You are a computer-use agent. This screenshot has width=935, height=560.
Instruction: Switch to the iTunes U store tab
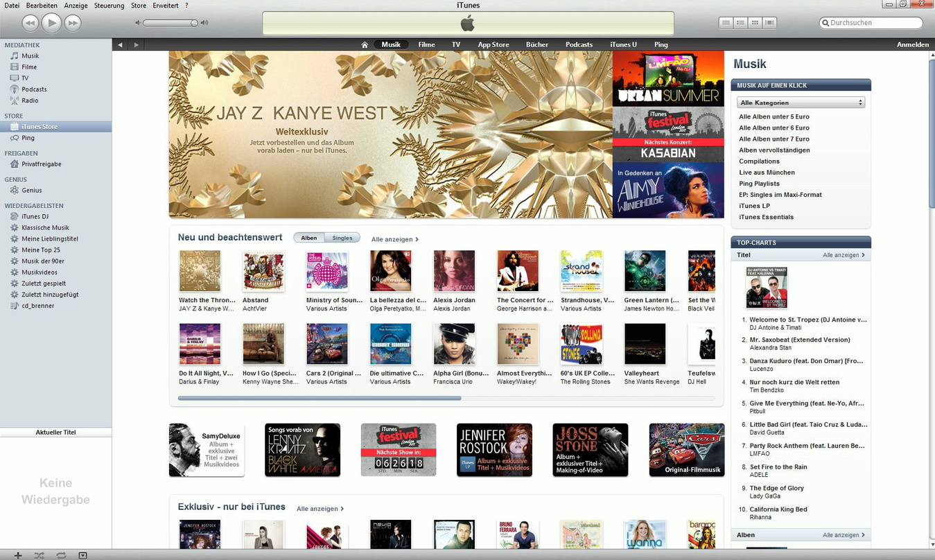click(623, 45)
